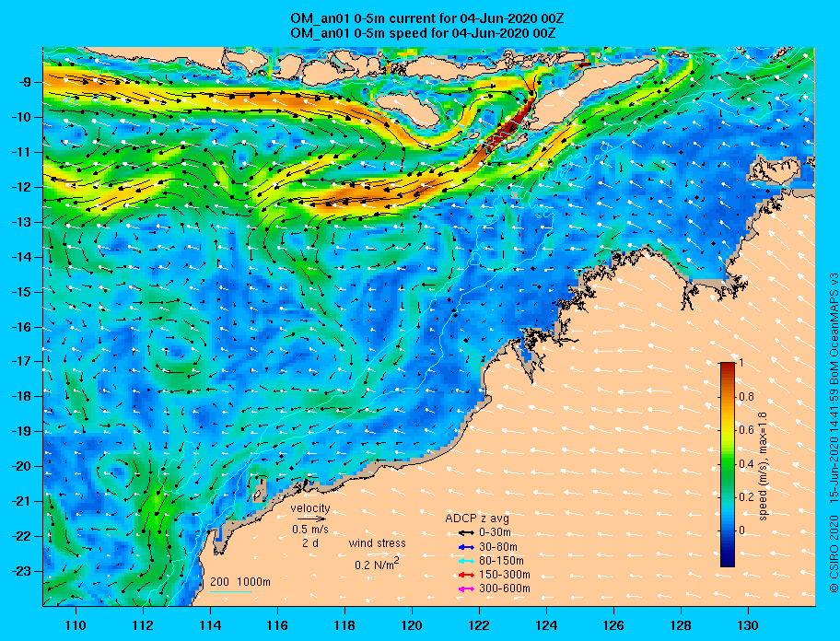The width and height of the screenshot is (840, 641).
Task: Click the colorbar tick label '0.2'
Action: 746,497
